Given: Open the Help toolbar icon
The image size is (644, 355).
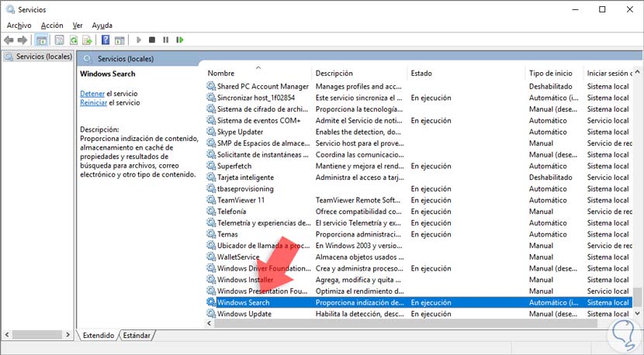Looking at the screenshot, I should [106, 40].
